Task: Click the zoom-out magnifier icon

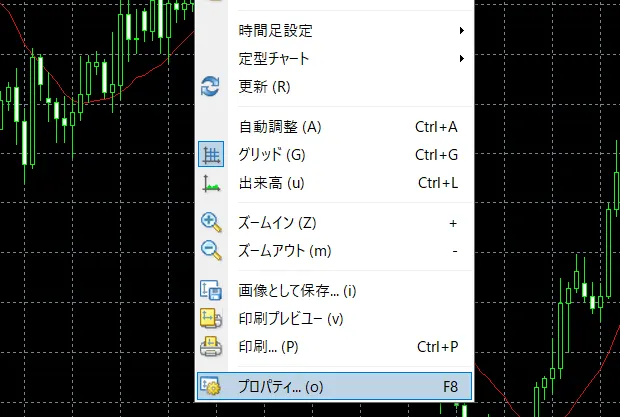Action: (211, 250)
